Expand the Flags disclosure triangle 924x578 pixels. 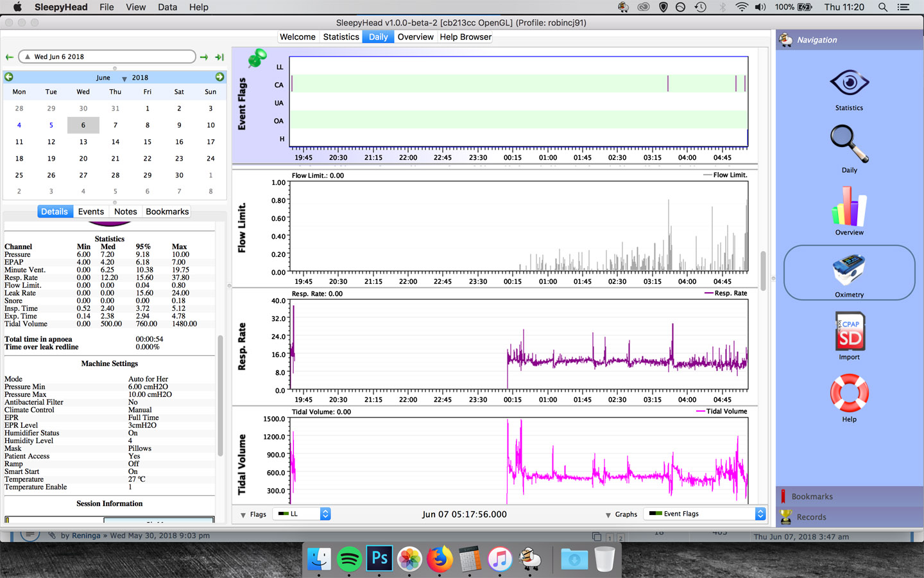click(x=243, y=515)
